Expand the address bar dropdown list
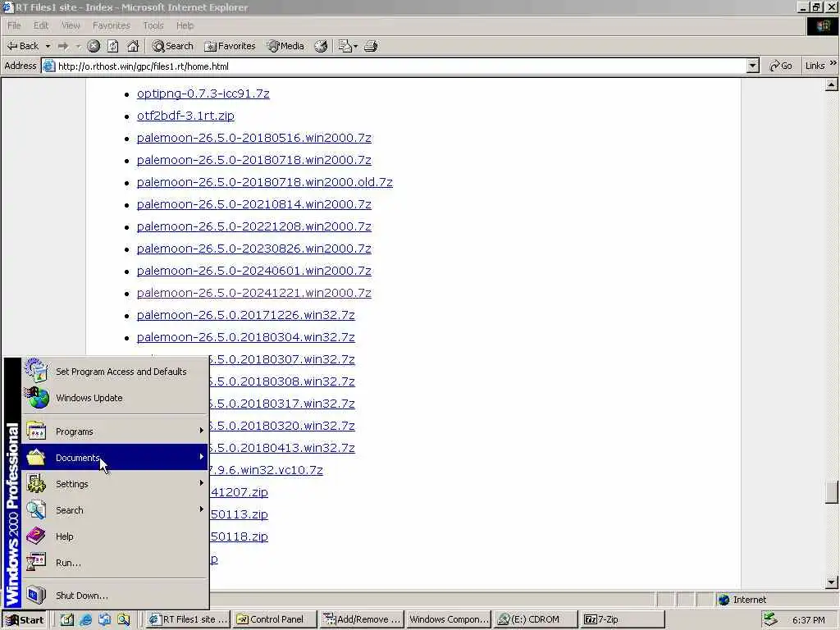 point(753,66)
